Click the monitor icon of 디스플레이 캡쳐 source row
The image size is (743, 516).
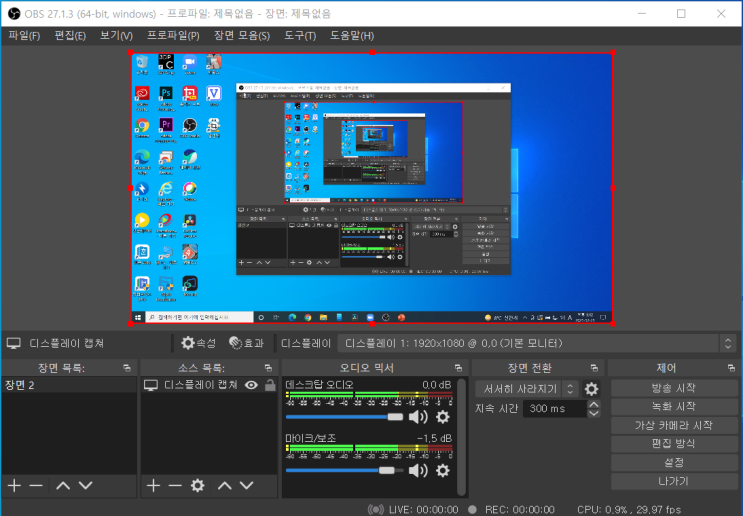point(151,385)
